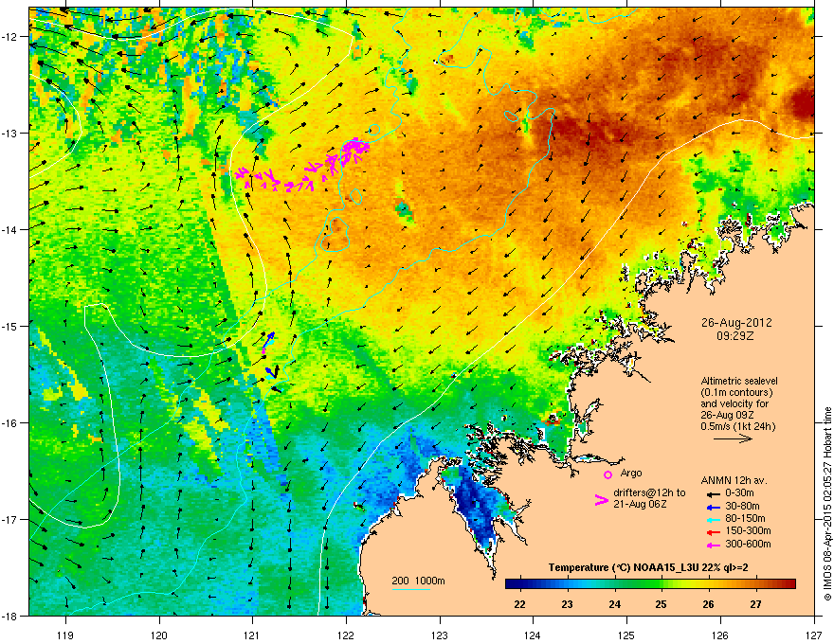Click the dark red end of the temperature color bar
This screenshot has height=644, width=834.
789,584
